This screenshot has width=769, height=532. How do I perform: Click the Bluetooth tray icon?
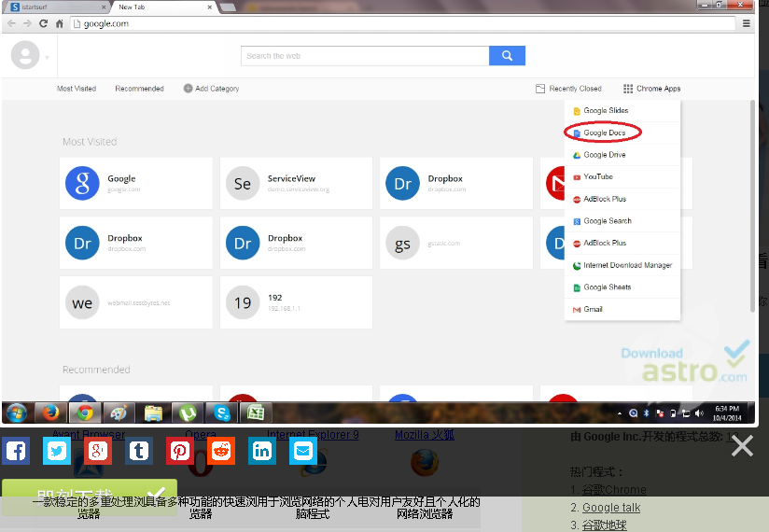(647, 413)
